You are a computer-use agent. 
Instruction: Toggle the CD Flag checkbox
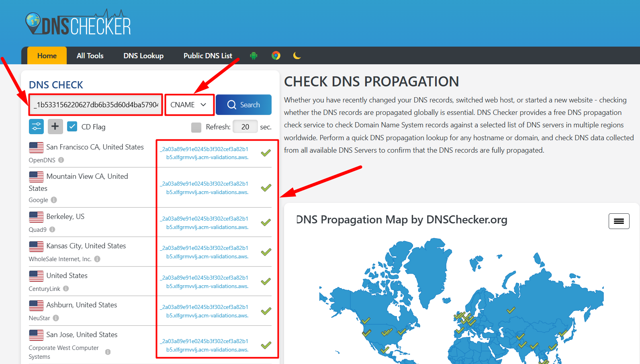click(x=72, y=127)
